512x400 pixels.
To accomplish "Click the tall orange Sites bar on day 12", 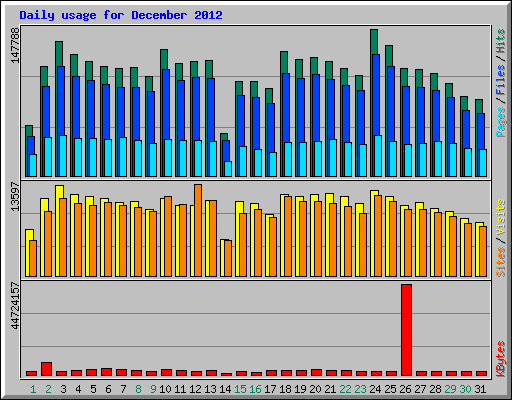I will click(x=198, y=230).
